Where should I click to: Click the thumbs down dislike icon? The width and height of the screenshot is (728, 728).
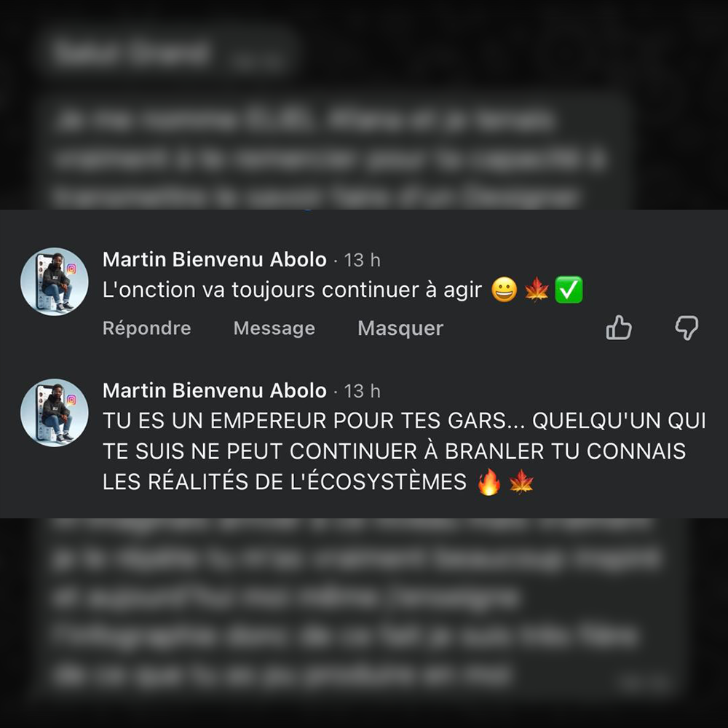(x=687, y=328)
